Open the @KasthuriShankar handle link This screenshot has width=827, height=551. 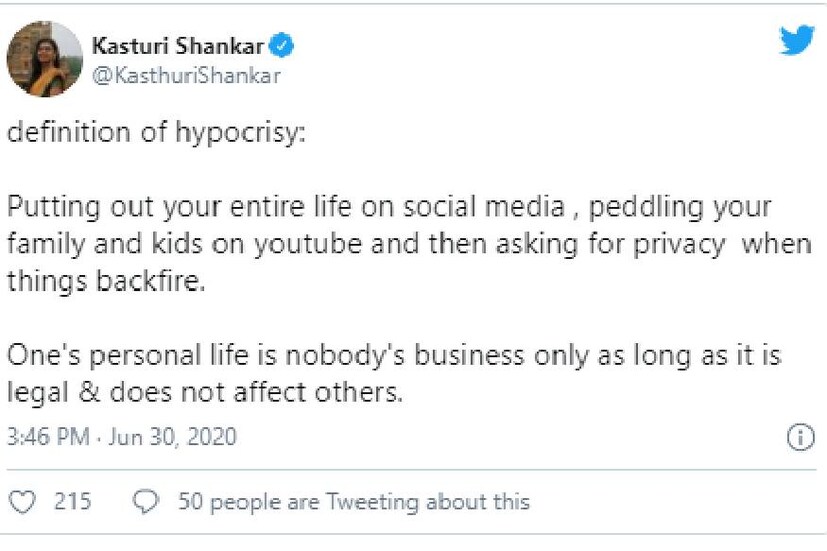coord(186,75)
